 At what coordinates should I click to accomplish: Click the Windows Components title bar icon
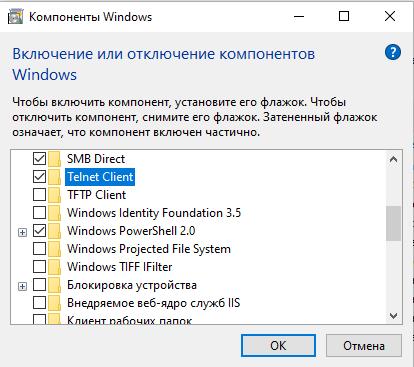point(15,17)
